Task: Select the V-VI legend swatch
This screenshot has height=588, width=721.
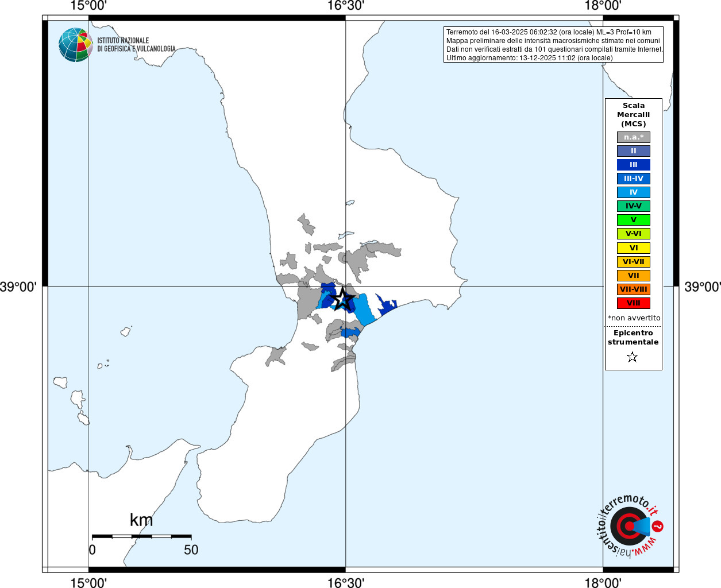Action: tap(634, 234)
